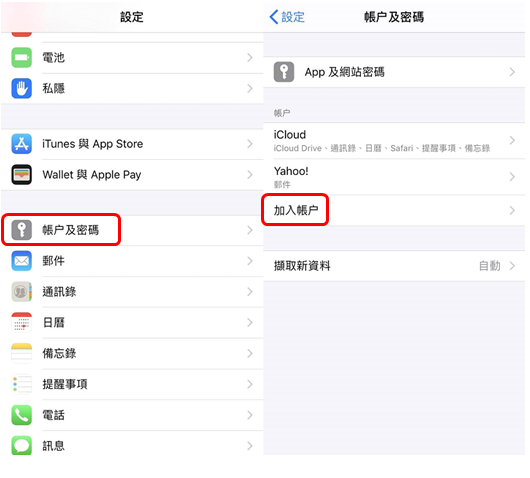Open the iTunes 與 App Store row

click(132, 144)
